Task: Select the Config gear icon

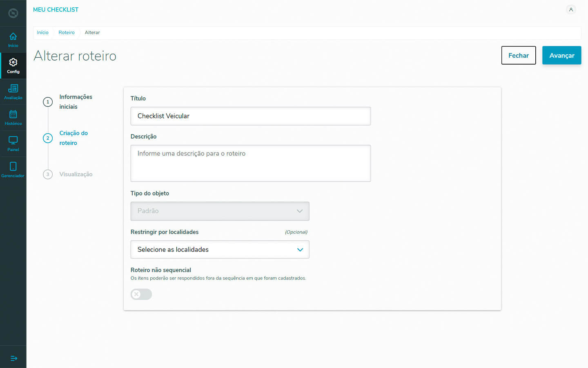Action: [x=13, y=65]
